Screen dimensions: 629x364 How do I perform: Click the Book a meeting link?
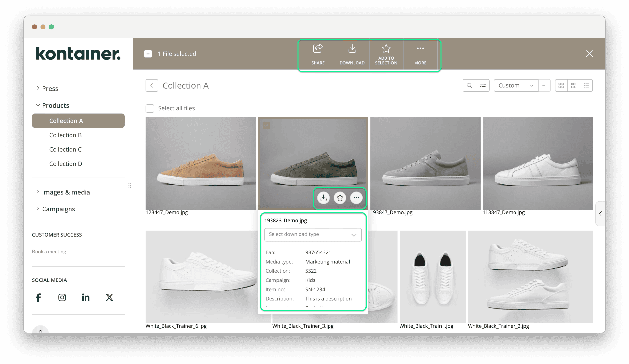pyautogui.click(x=49, y=252)
